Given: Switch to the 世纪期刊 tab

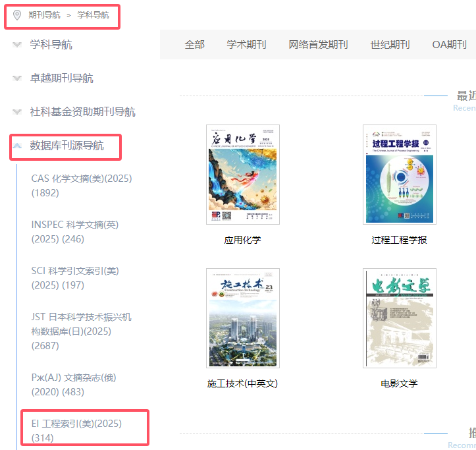Looking at the screenshot, I should coord(390,45).
